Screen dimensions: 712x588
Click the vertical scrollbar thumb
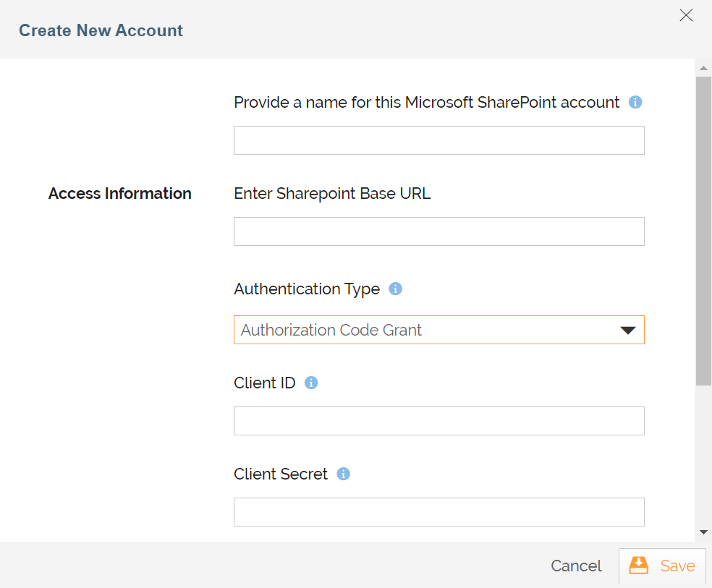(703, 231)
